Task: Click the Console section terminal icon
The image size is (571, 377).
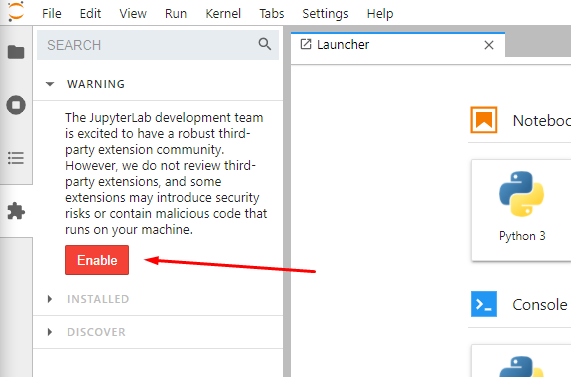Action: (x=484, y=304)
